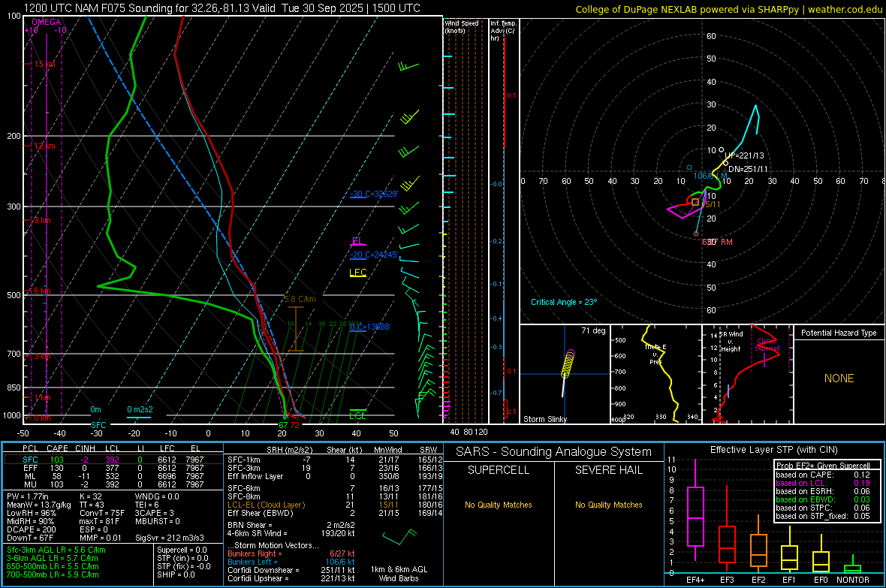The width and height of the screenshot is (886, 588).
Task: Click the Supercell = 0.0 composite value
Action: 182,550
